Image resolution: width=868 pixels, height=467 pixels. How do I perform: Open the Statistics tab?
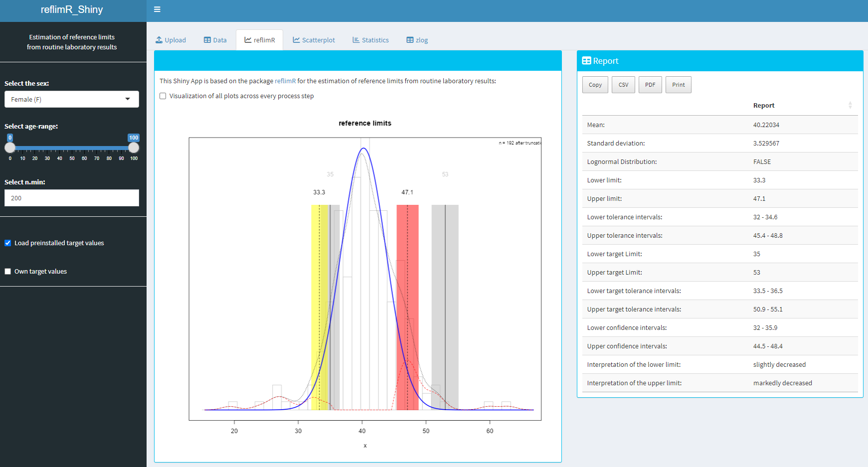(x=370, y=40)
